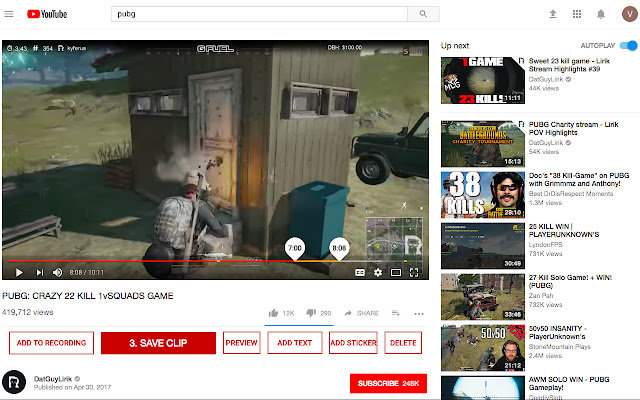Open Doc's 38 Kill-Game title link
The image size is (640, 400).
coord(579,179)
